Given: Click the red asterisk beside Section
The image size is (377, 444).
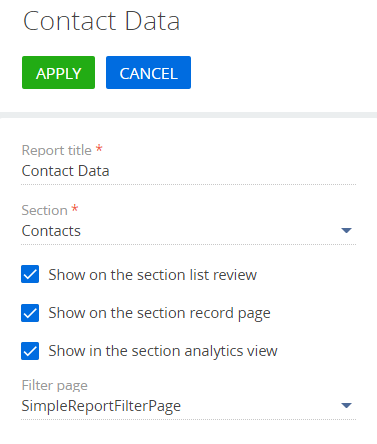Looking at the screenshot, I should [x=75, y=209].
